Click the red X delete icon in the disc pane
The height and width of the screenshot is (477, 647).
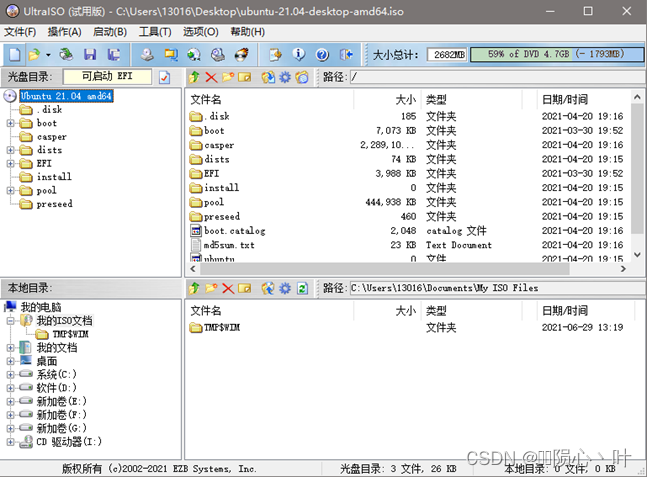pos(211,77)
